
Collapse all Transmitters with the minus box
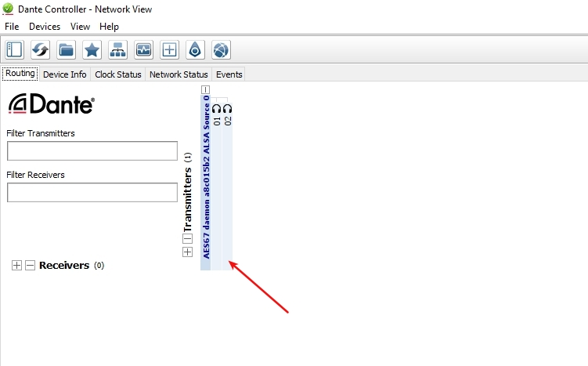click(187, 239)
